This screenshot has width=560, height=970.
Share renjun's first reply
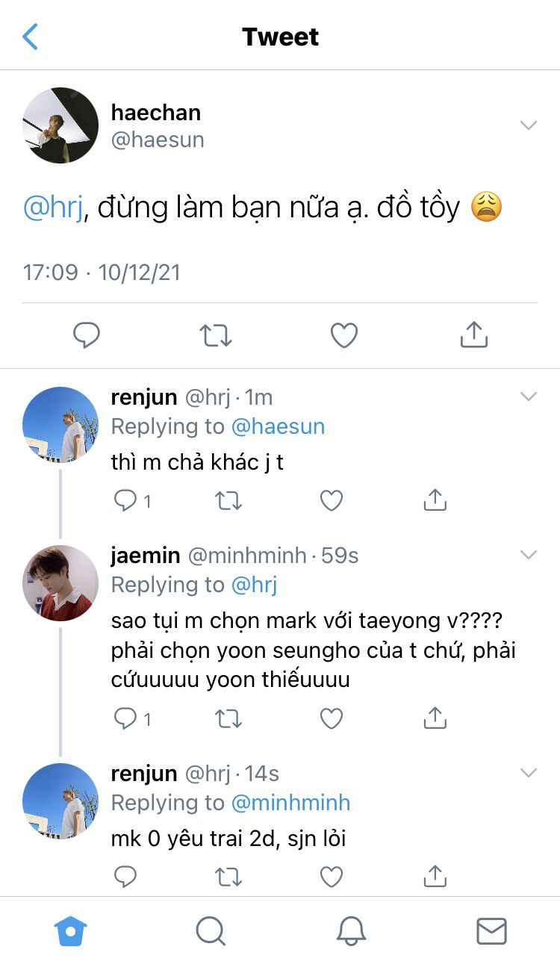tap(435, 500)
